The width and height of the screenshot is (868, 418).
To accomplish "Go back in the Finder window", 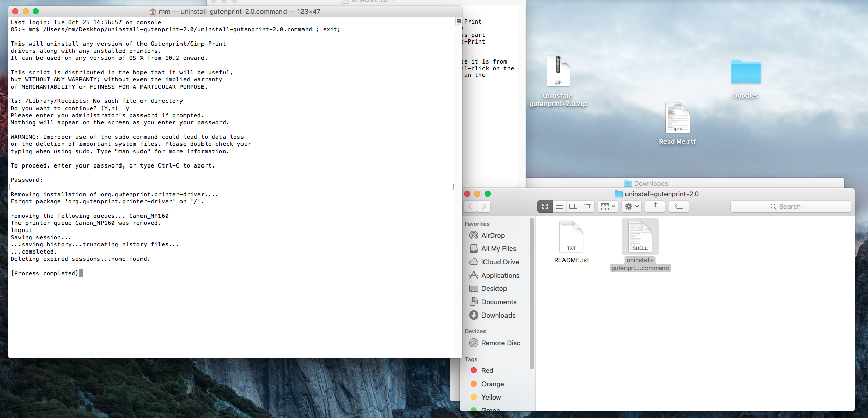I will click(x=471, y=206).
